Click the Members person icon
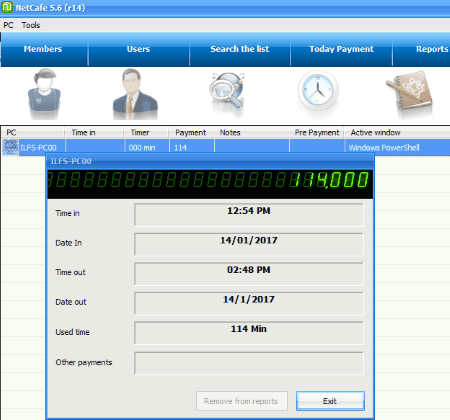This screenshot has width=450, height=420. pos(44,94)
